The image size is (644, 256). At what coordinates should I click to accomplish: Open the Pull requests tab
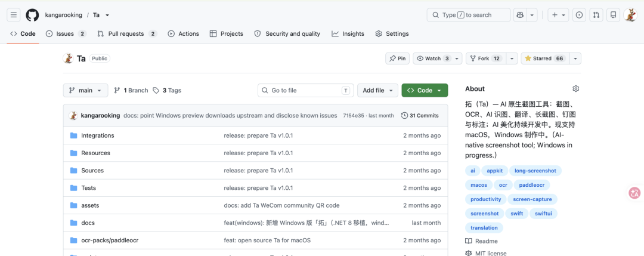pos(128,33)
